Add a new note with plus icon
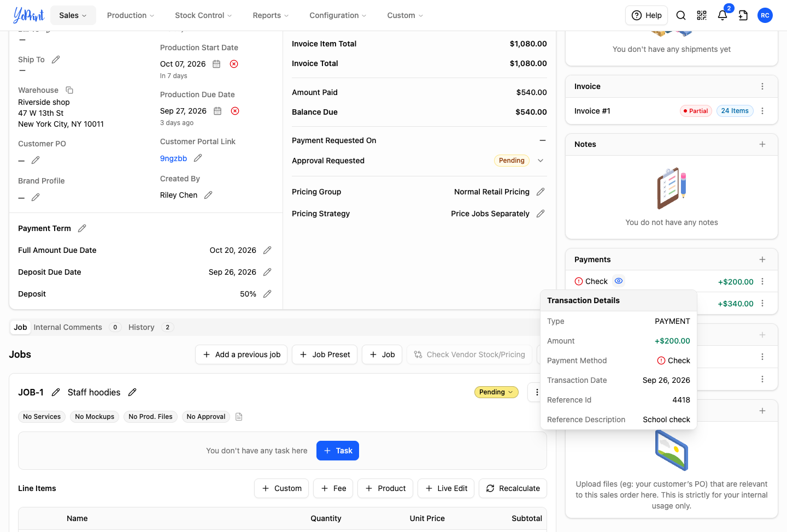This screenshot has height=532, width=787. 762,144
